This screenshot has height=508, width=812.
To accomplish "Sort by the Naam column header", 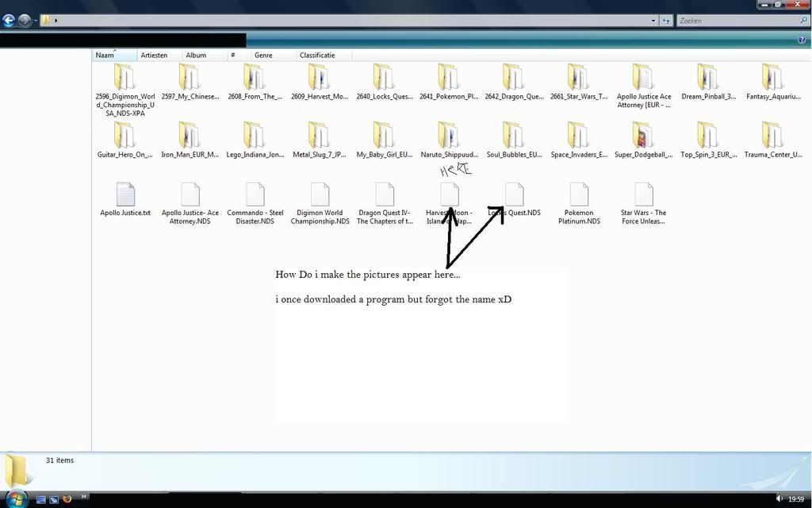I will point(115,55).
